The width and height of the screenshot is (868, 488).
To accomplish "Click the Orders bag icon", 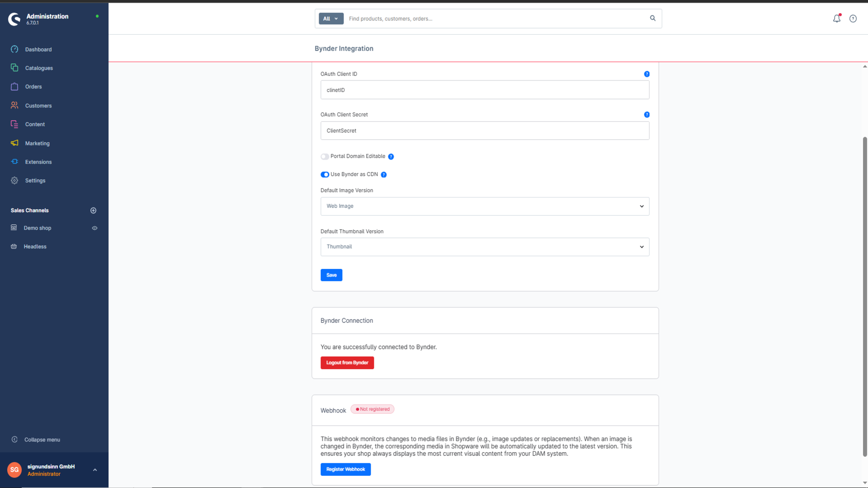I will coord(14,86).
